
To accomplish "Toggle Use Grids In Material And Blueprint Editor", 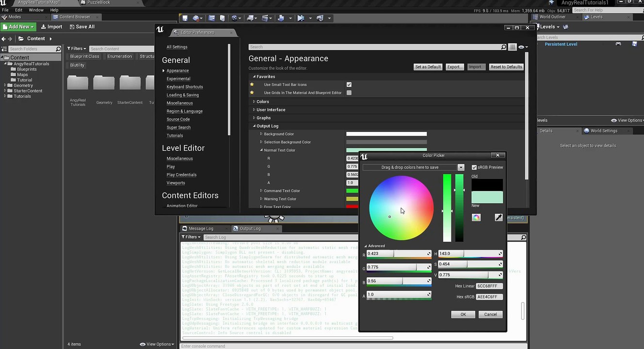I will point(349,93).
